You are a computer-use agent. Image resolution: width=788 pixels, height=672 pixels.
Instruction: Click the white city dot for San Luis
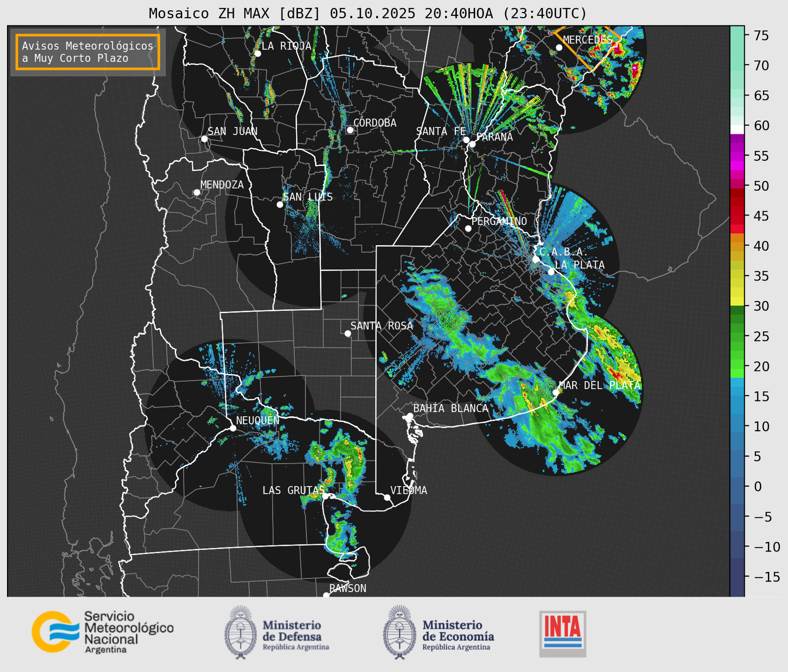(280, 205)
